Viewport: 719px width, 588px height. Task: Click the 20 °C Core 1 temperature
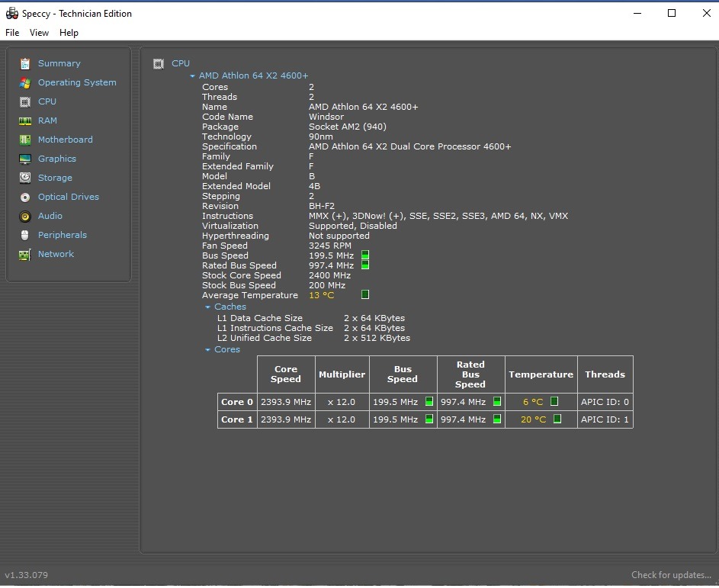(x=533, y=419)
